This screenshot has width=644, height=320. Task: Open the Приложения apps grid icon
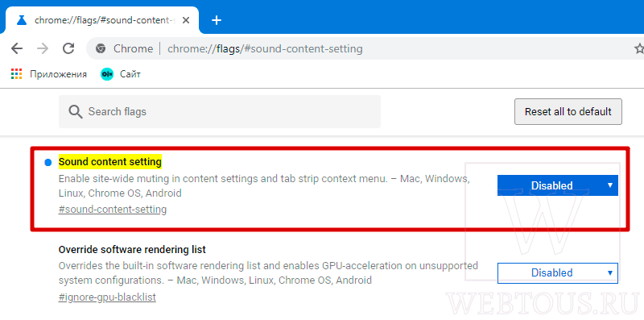16,74
